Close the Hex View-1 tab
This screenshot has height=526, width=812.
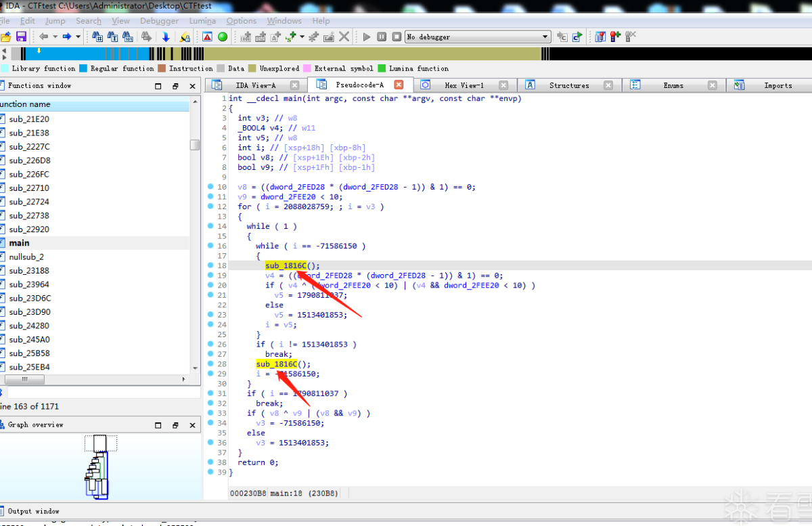coord(503,85)
